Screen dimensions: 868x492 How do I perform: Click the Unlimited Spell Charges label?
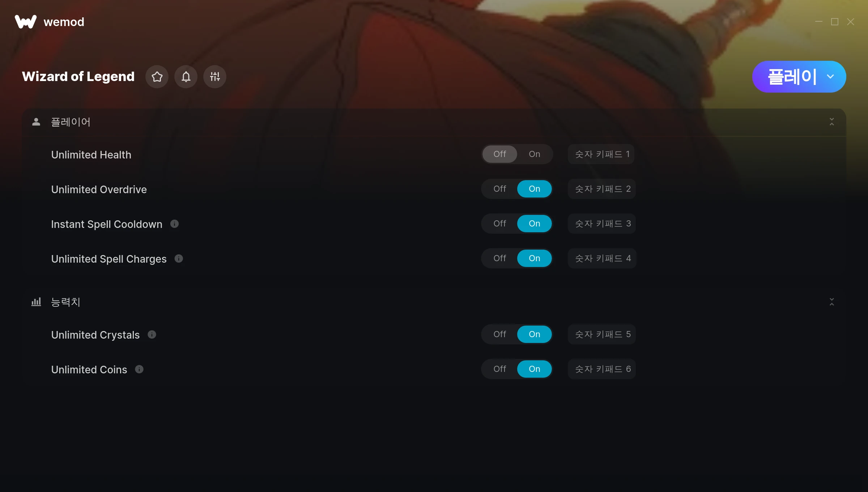point(109,259)
